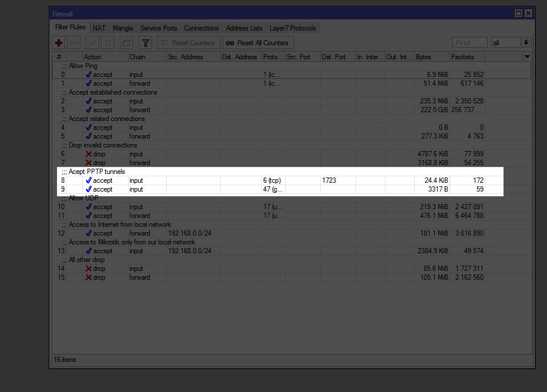Image resolution: width=547 pixels, height=392 pixels.
Task: Open the 'all' chain filter dropdown
Action: point(526,43)
